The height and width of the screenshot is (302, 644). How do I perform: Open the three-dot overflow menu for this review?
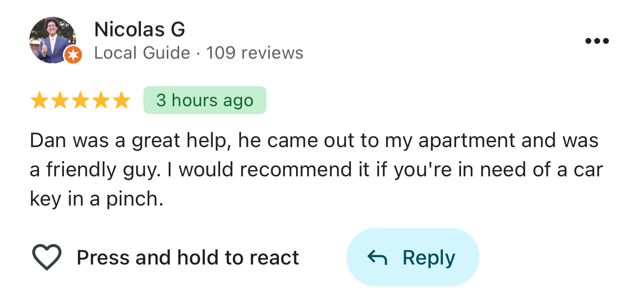click(x=597, y=41)
